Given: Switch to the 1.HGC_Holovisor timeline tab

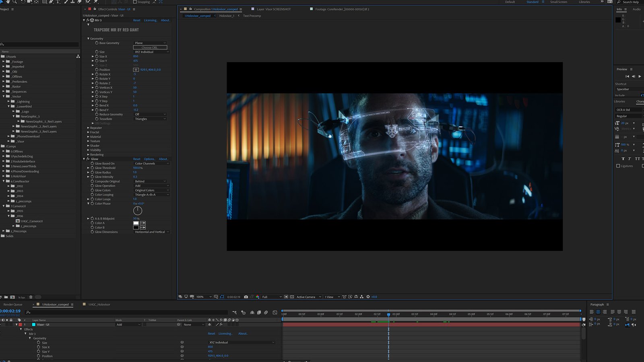Looking at the screenshot, I should point(99,304).
